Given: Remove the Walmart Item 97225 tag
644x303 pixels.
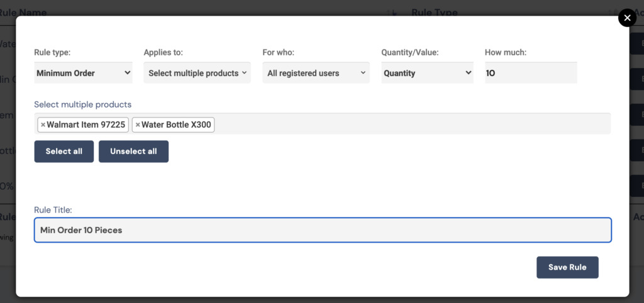Looking at the screenshot, I should (x=43, y=125).
